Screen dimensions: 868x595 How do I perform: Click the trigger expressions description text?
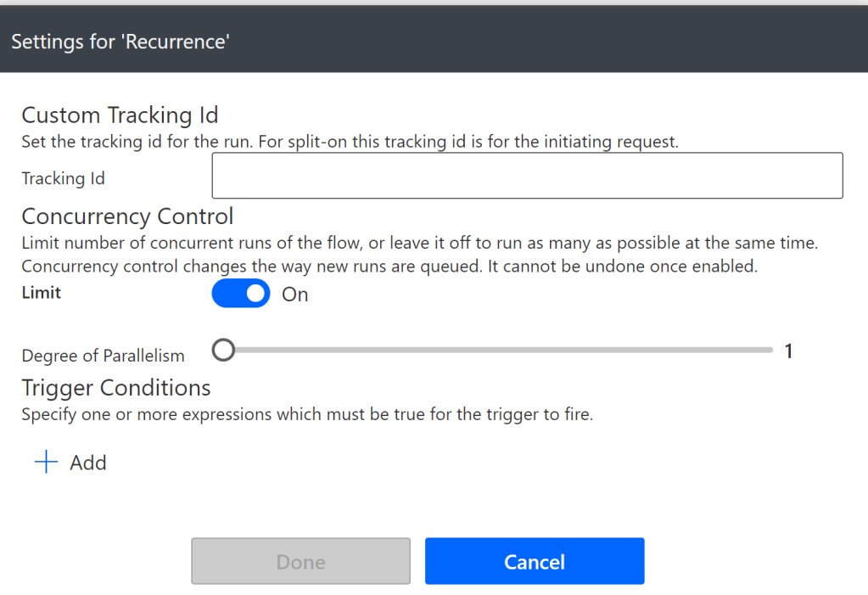[x=306, y=415]
